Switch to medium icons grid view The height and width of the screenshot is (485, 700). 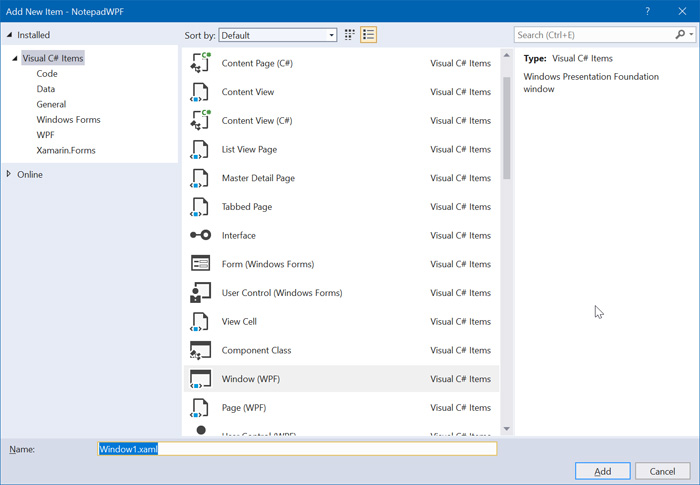[350, 35]
